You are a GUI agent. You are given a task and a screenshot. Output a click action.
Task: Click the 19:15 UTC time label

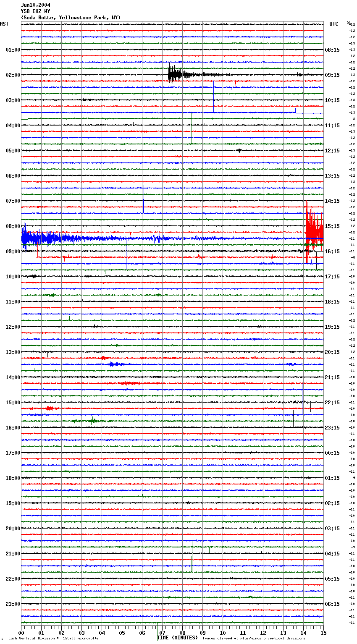(332, 327)
